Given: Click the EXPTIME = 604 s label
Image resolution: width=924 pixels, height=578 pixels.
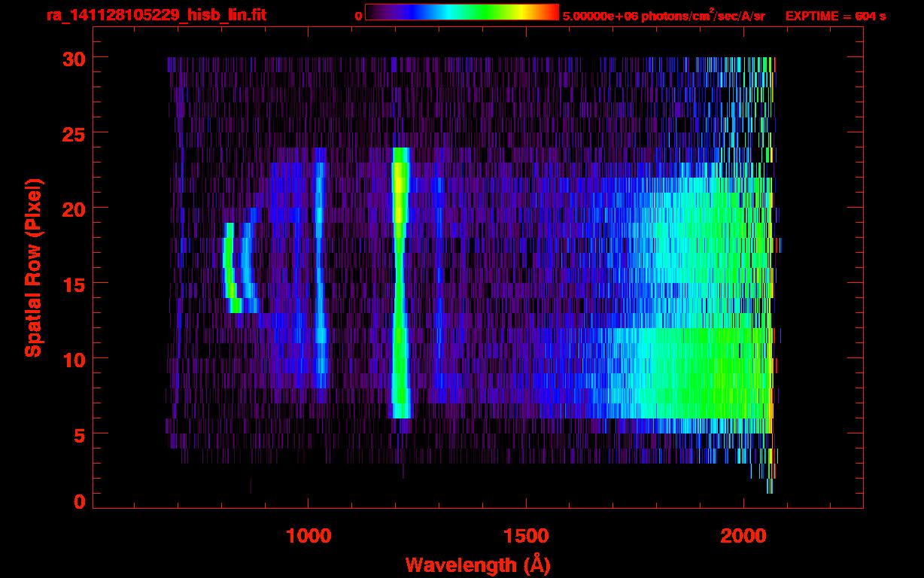Looking at the screenshot, I should tap(835, 16).
